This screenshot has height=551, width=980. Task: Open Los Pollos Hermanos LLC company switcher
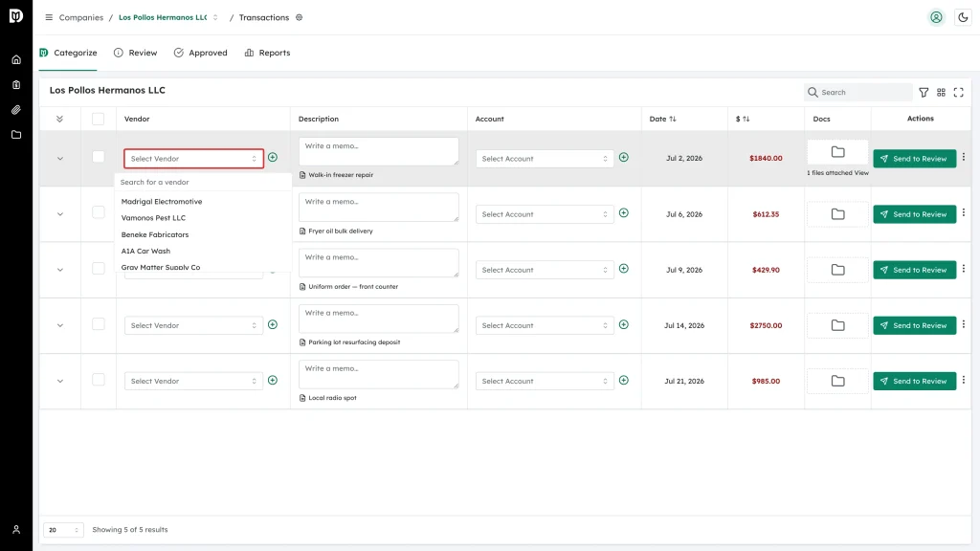tap(168, 17)
